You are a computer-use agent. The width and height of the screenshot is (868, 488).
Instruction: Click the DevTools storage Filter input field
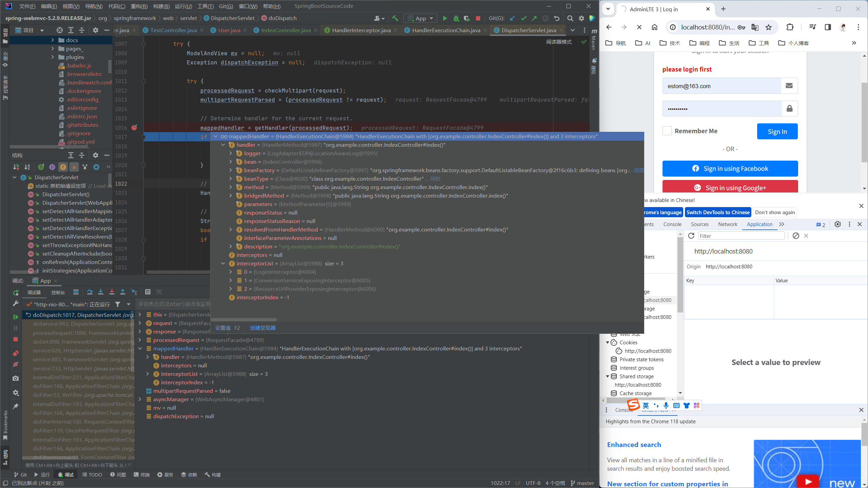pyautogui.click(x=741, y=236)
